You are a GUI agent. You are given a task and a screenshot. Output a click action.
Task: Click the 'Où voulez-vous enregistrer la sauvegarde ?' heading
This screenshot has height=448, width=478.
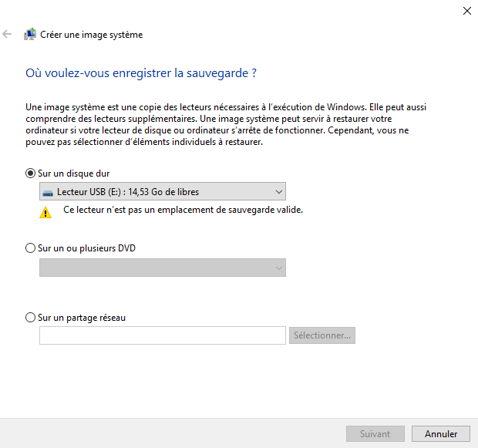click(141, 74)
